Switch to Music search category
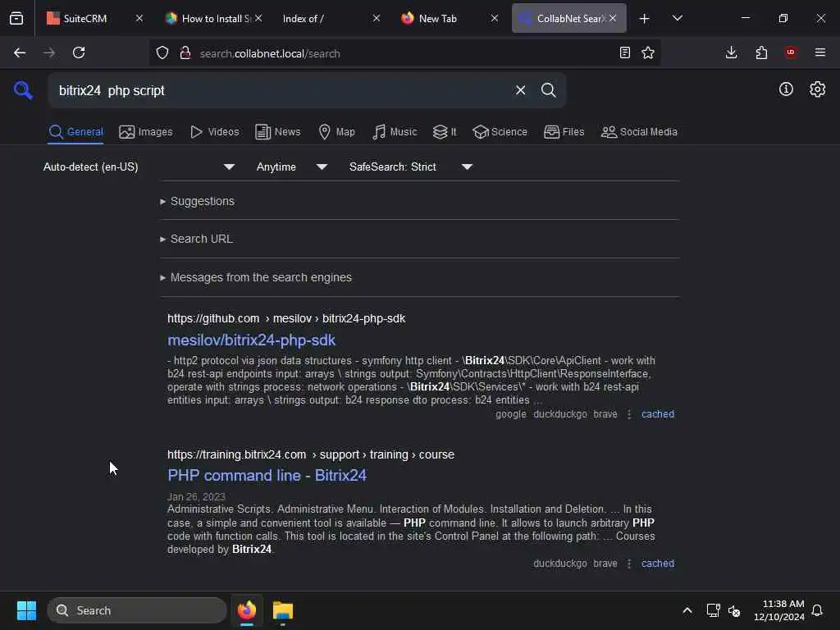 tap(395, 132)
